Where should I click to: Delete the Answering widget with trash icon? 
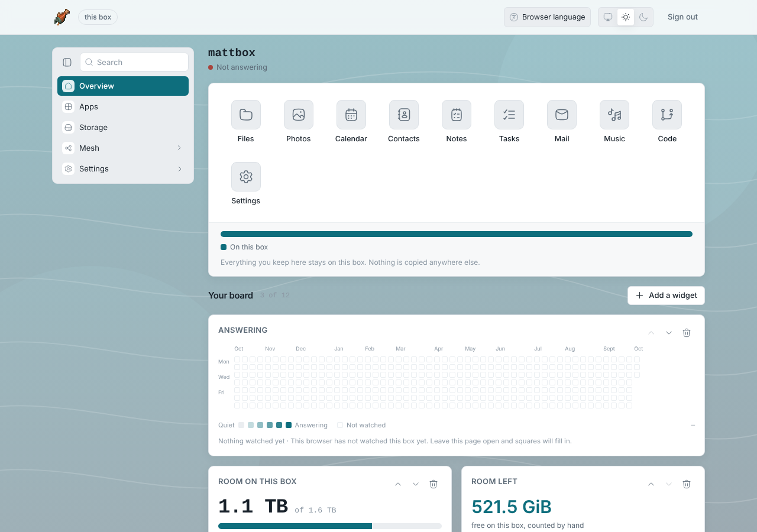tap(687, 333)
